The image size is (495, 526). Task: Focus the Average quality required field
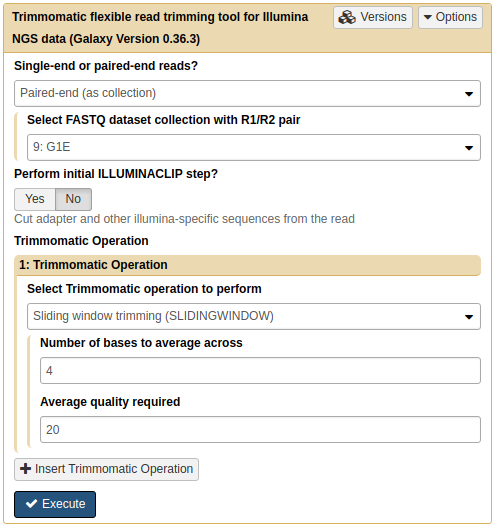point(260,429)
